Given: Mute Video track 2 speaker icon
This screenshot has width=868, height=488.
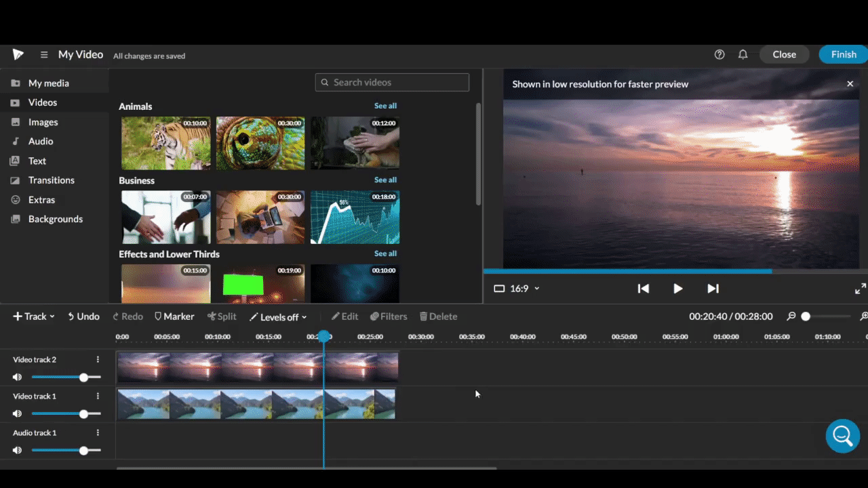Looking at the screenshot, I should [x=18, y=378].
